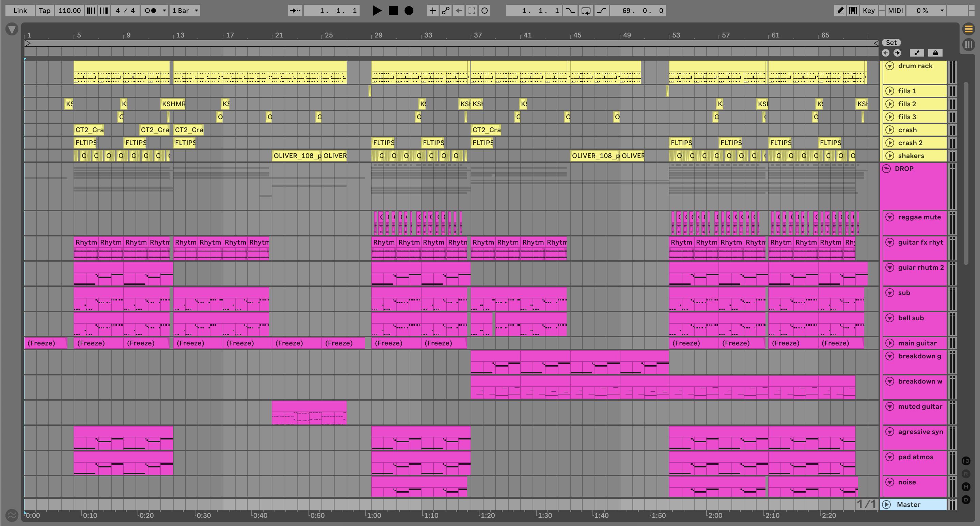This screenshot has height=526, width=980.
Task: Toggle the computer MIDI keyboard icon
Action: [853, 11]
